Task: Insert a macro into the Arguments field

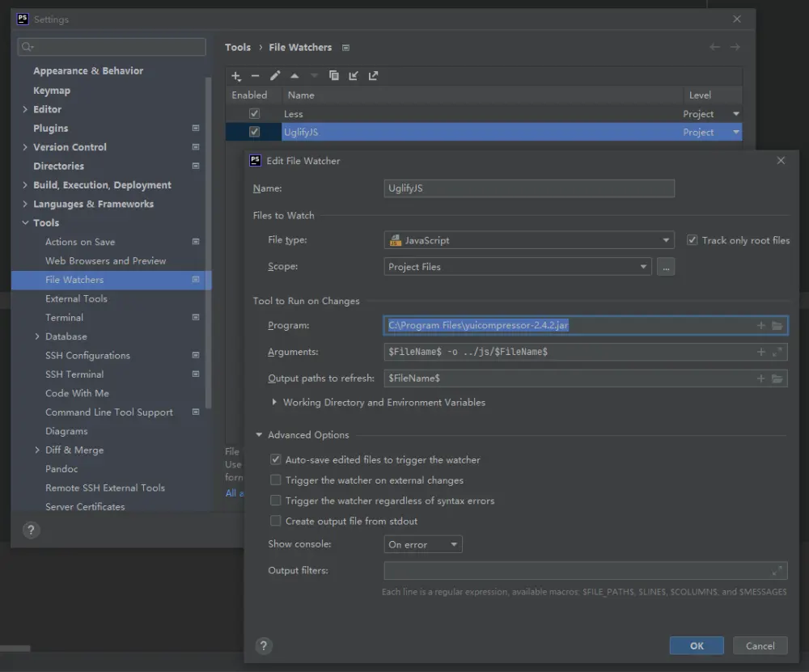Action: (x=761, y=352)
